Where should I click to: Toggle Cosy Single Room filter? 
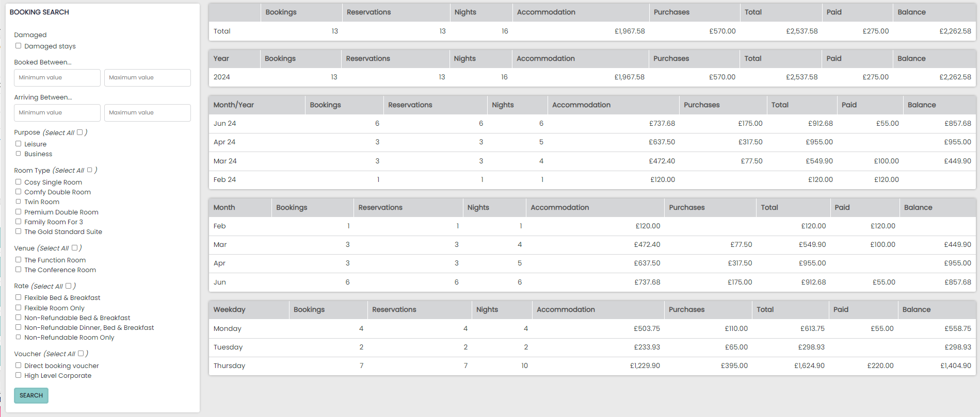(19, 182)
